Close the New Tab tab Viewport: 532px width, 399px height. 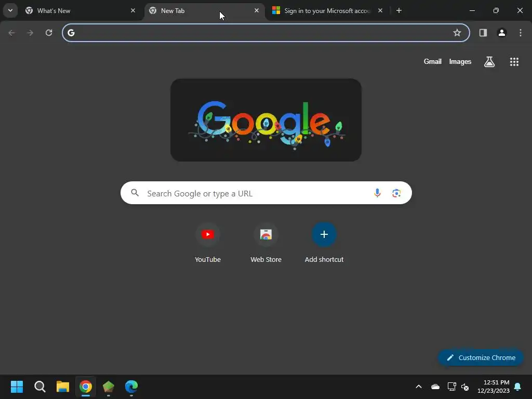257,10
